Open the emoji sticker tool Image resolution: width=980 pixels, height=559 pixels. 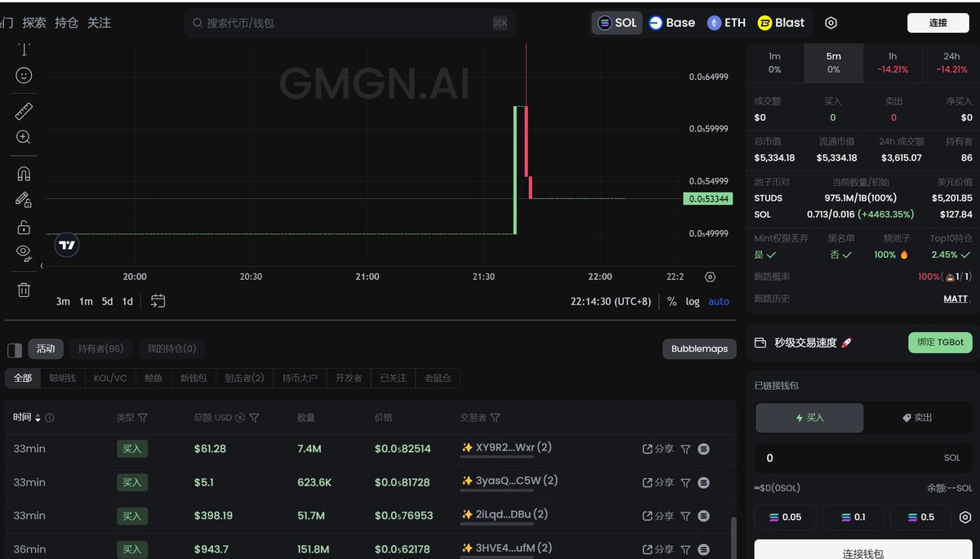pos(24,75)
